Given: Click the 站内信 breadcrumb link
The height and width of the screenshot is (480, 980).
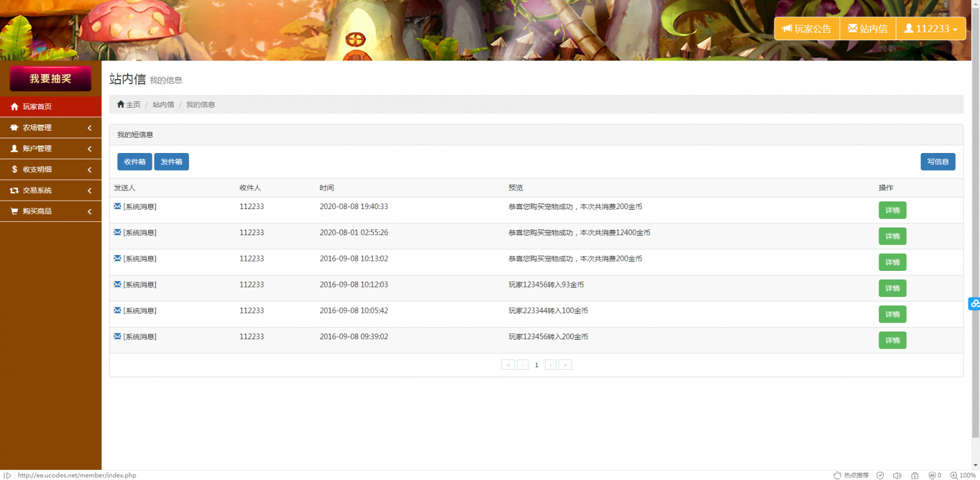Looking at the screenshot, I should 163,105.
